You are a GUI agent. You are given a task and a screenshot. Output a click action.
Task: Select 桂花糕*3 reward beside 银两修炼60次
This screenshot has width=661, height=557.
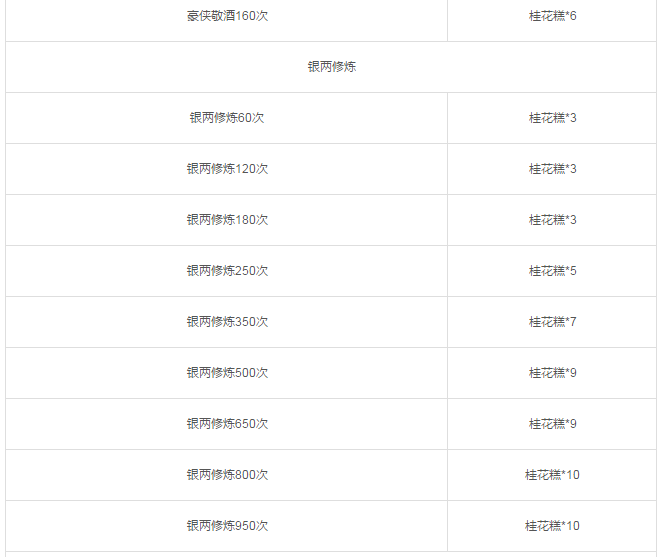tap(552, 118)
